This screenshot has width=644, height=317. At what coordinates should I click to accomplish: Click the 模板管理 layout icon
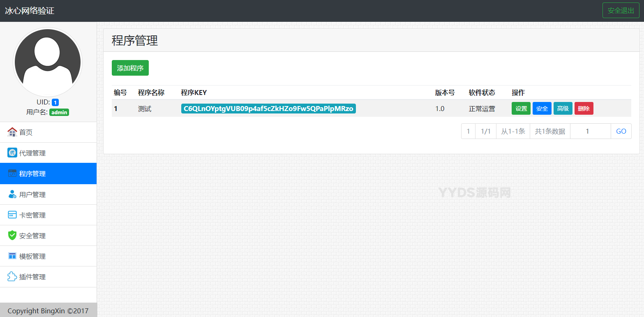[12, 256]
